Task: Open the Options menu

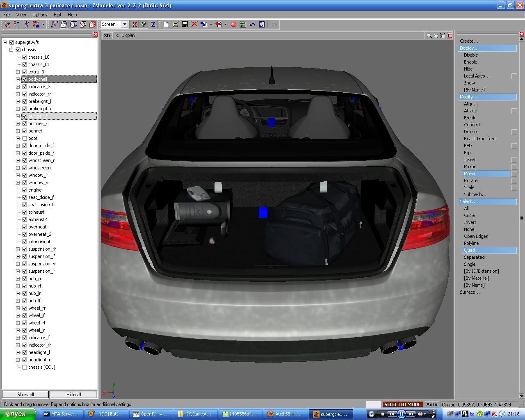Action: [40, 15]
